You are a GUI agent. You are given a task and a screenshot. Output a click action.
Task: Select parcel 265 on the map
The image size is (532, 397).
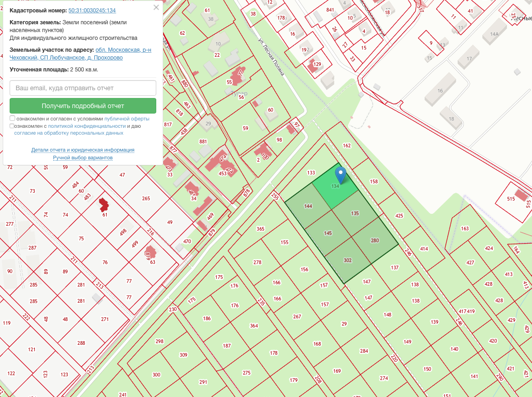[x=146, y=198]
